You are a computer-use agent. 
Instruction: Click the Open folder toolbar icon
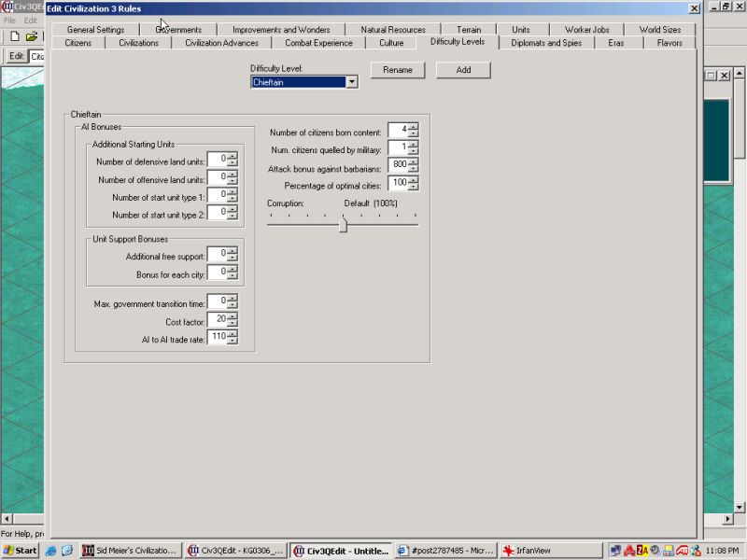coord(32,36)
